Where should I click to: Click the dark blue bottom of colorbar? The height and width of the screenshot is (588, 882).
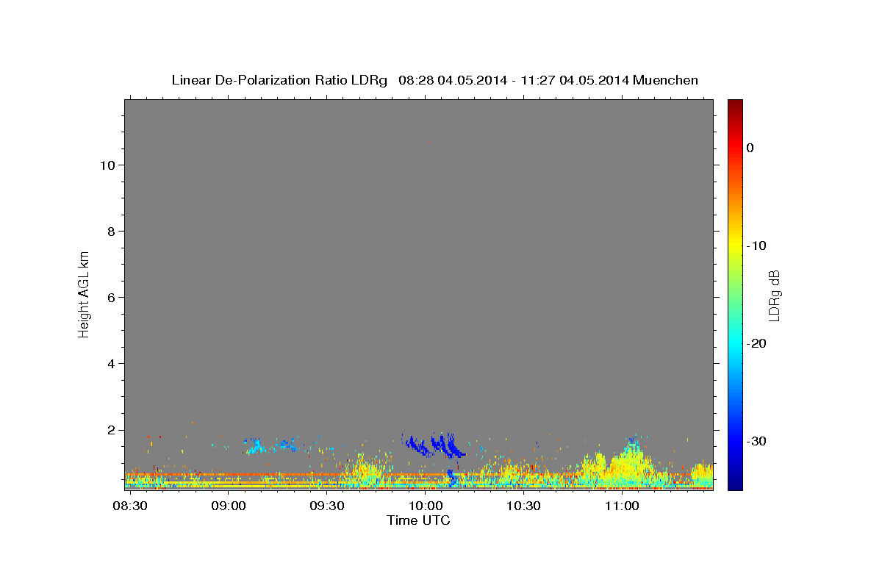point(735,483)
